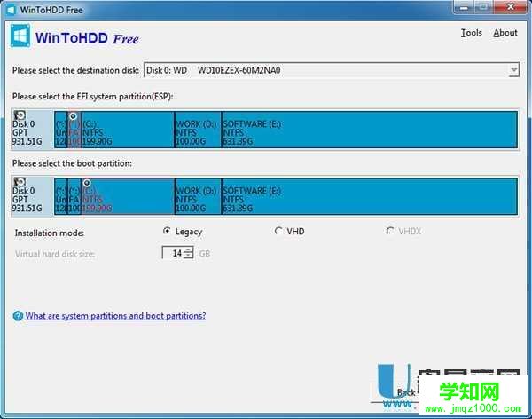Select FAT partition in boot partition row
This screenshot has height=419, width=532.
tap(74, 196)
